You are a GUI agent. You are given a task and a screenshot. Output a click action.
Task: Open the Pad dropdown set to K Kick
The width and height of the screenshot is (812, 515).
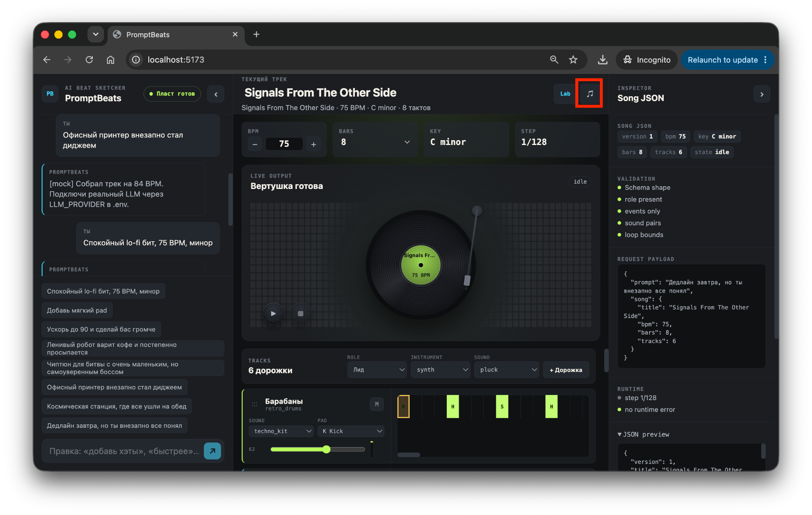pos(351,431)
